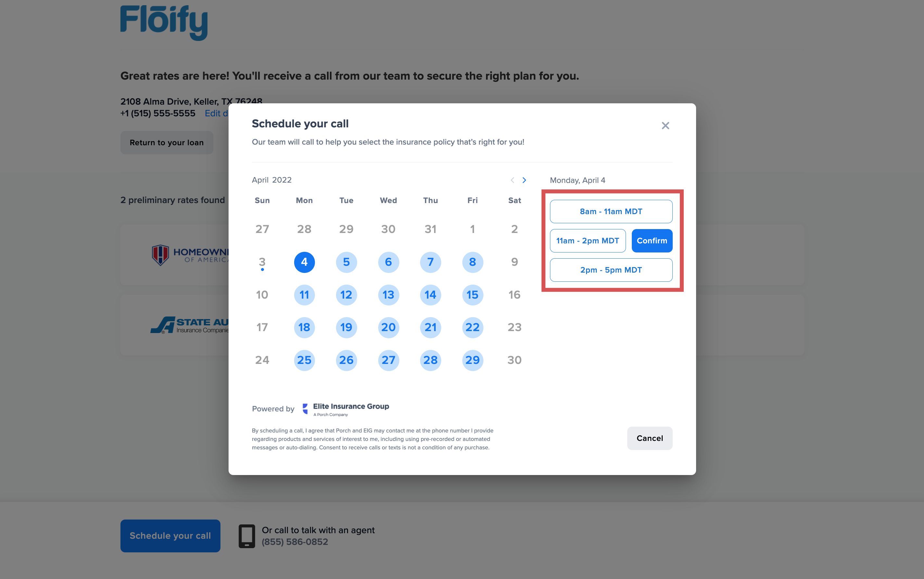The width and height of the screenshot is (924, 579).
Task: Confirm the selected time slot
Action: pos(652,240)
